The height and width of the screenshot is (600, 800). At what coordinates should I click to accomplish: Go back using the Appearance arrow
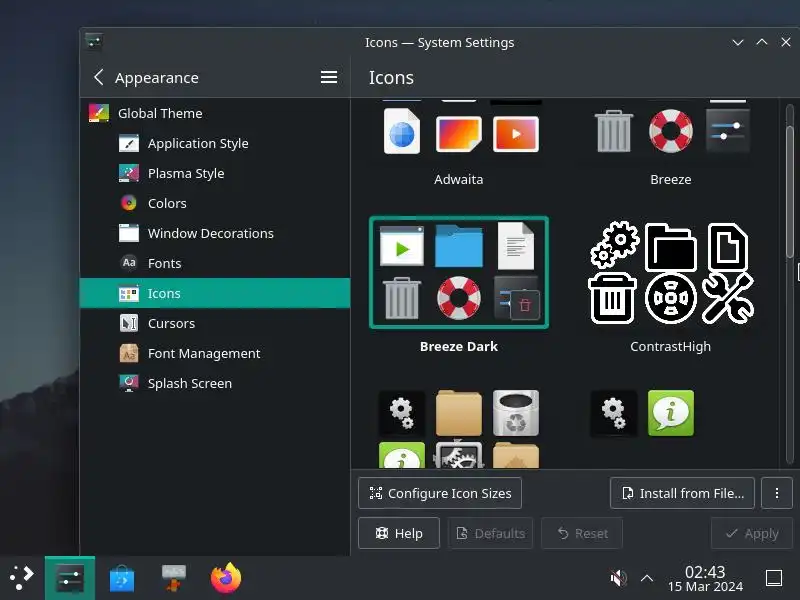(x=98, y=78)
